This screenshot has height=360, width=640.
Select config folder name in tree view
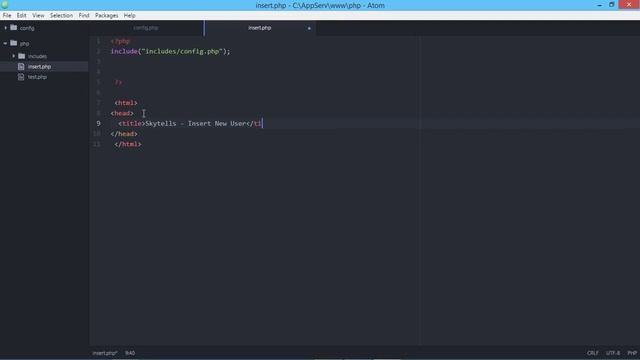tap(27, 28)
